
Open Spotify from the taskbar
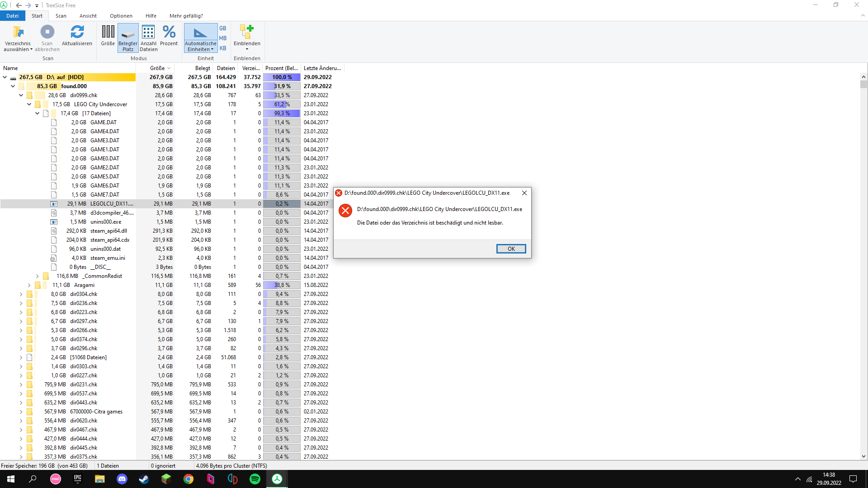pos(255,479)
